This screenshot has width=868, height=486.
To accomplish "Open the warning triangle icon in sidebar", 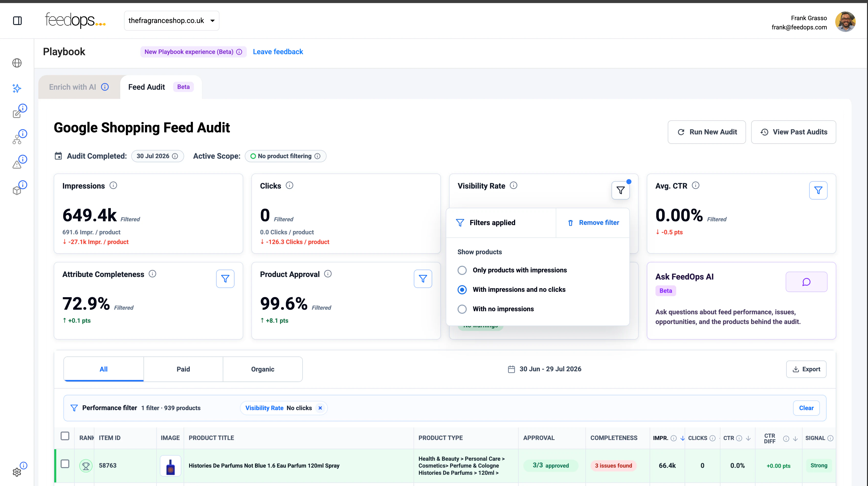I will pos(17,165).
